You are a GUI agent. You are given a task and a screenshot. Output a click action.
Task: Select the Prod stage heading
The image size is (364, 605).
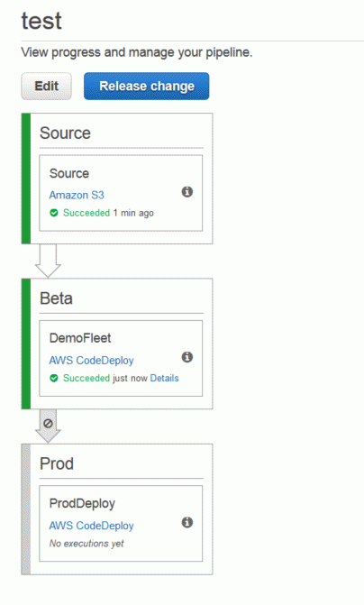click(57, 463)
